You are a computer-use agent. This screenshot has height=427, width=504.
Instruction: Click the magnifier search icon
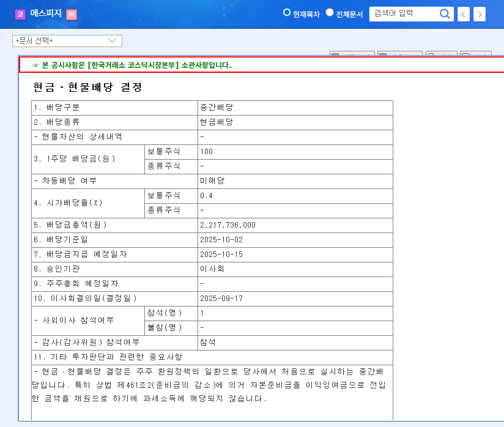(x=445, y=13)
